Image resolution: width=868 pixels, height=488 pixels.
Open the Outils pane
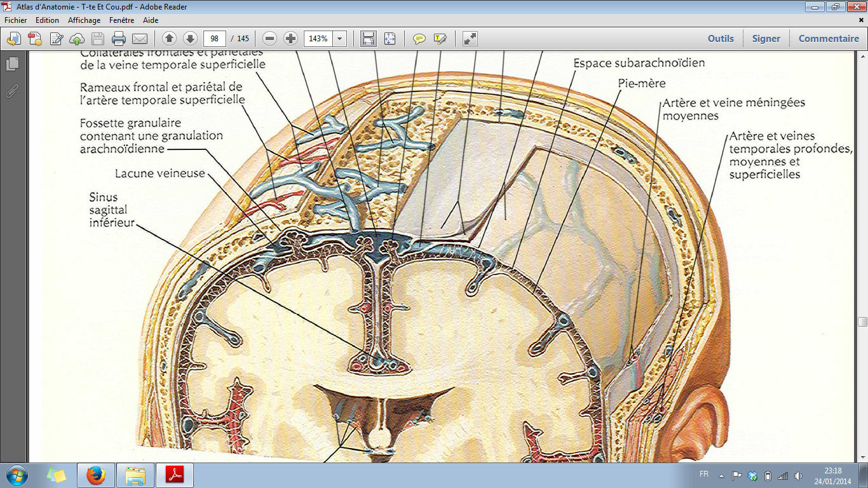click(x=721, y=39)
